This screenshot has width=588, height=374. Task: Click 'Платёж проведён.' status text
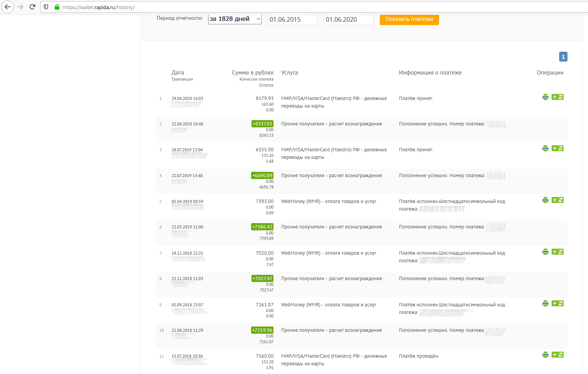point(419,356)
